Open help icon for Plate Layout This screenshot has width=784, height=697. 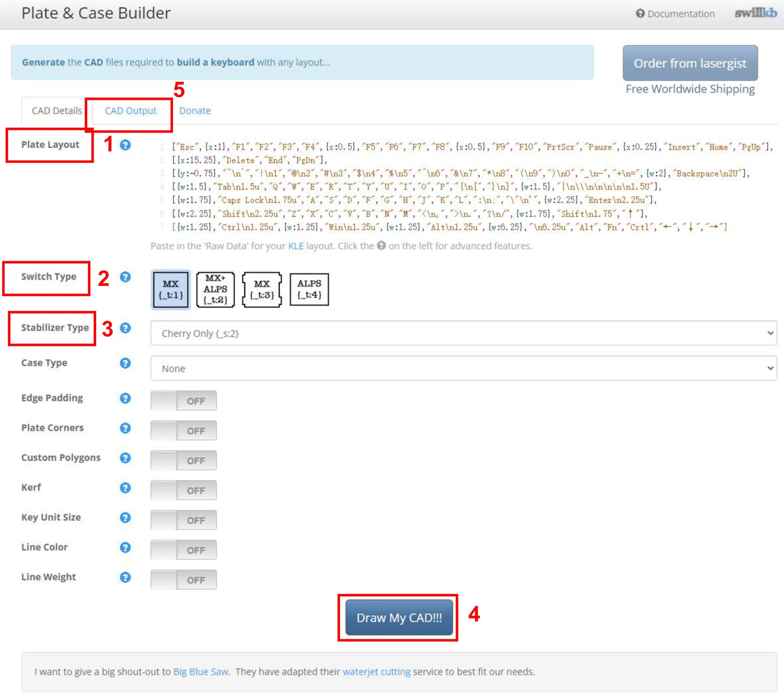click(x=125, y=145)
